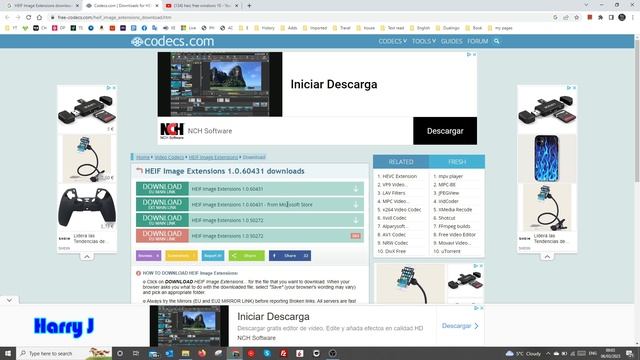Image resolution: width=640 pixels, height=360 pixels.
Task: Open the Chrome profile avatar
Action: [x=622, y=18]
